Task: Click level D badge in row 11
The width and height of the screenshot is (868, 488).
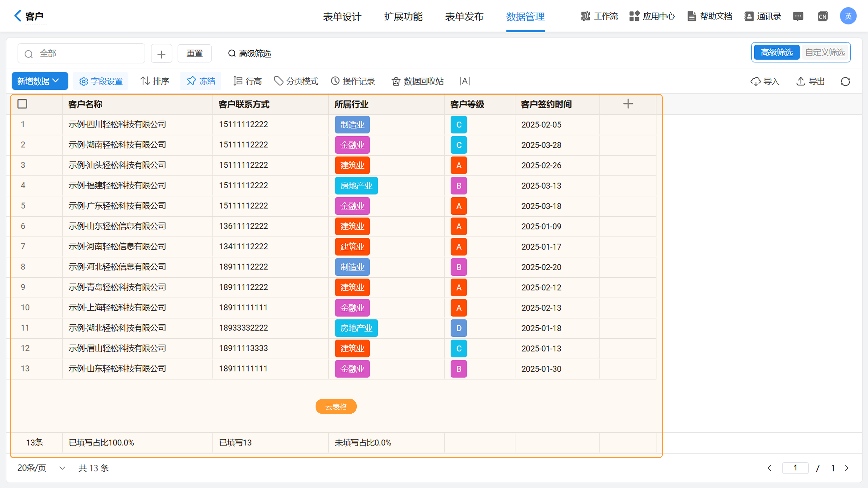Action: [459, 328]
